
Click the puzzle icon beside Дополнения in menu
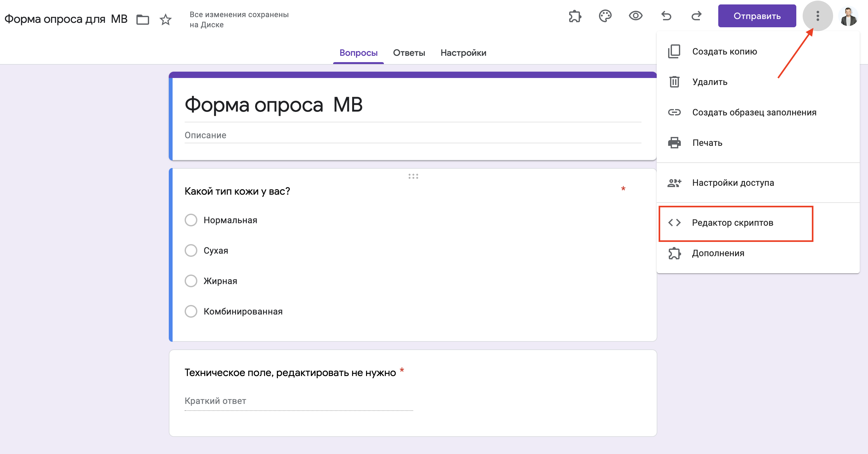(x=674, y=253)
